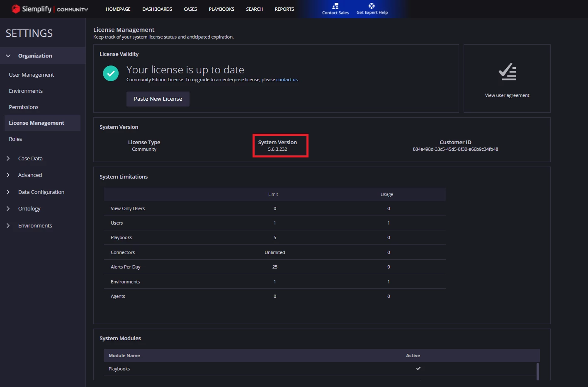Click the Limit column header
The width and height of the screenshot is (588, 387).
(x=273, y=194)
